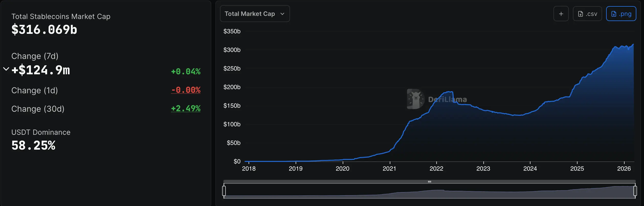Click the $316.069b market cap figure
Viewport: 644px width, 206px height.
pyautogui.click(x=44, y=29)
